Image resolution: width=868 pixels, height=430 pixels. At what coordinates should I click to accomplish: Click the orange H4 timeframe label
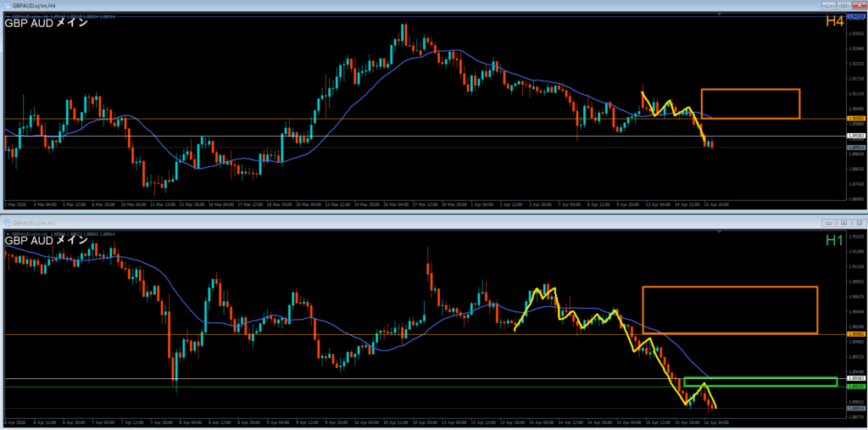point(834,21)
